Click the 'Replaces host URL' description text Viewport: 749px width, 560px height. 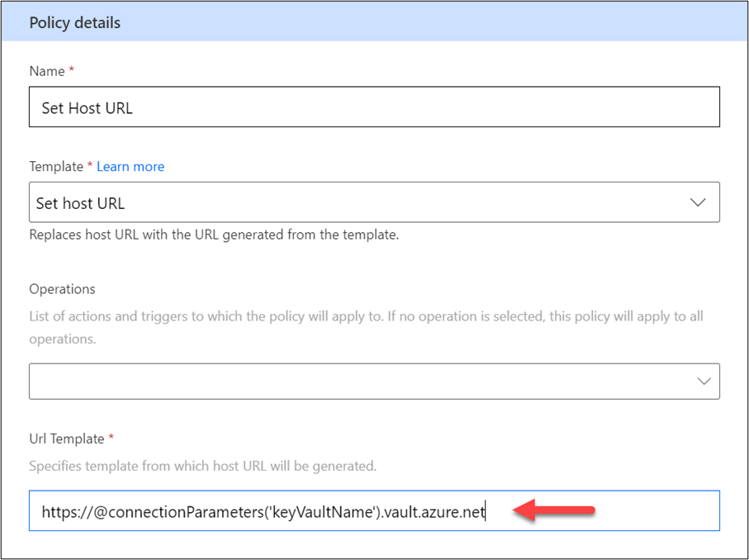(x=214, y=234)
